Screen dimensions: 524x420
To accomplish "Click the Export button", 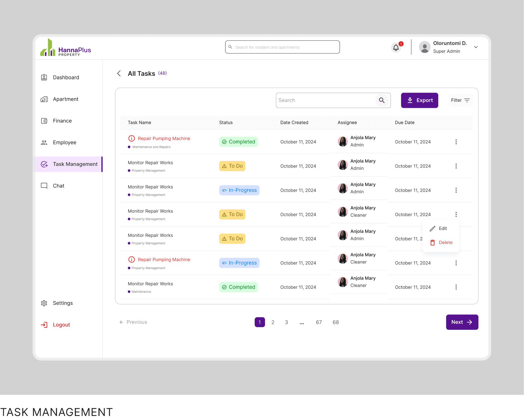I will 419,100.
